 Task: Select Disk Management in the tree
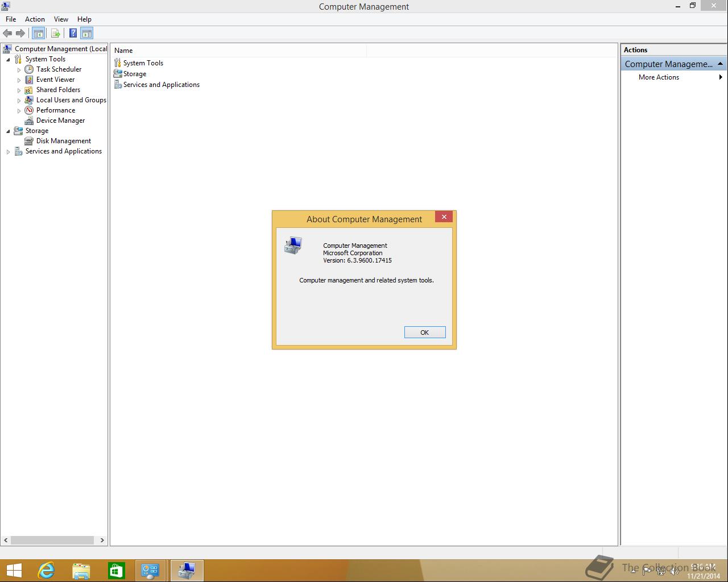(64, 141)
